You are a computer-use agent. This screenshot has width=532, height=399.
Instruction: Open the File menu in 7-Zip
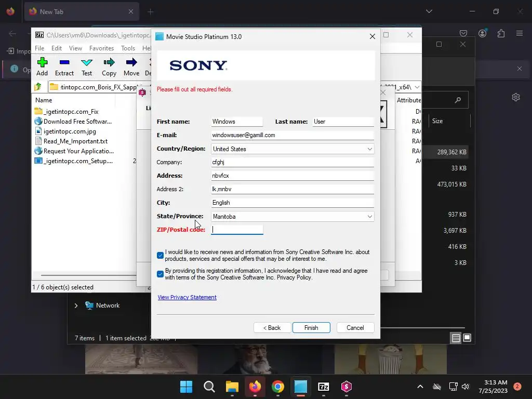pyautogui.click(x=39, y=48)
